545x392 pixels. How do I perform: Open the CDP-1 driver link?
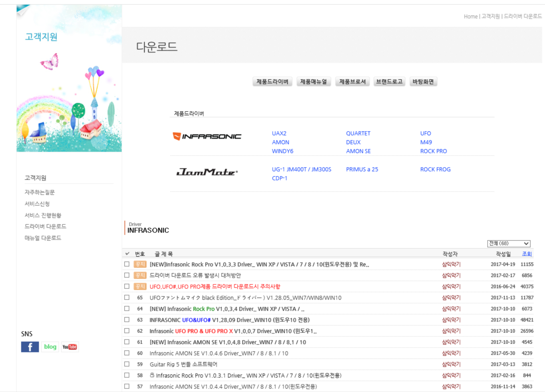[x=279, y=178]
